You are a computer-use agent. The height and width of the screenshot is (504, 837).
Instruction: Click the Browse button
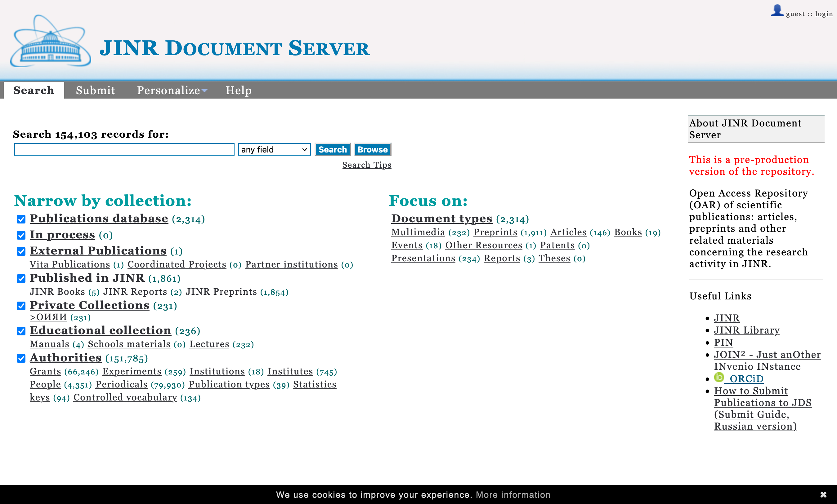(x=372, y=149)
